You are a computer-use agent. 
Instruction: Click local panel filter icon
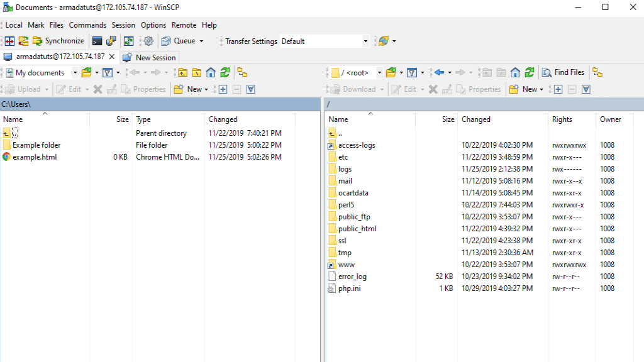(108, 73)
